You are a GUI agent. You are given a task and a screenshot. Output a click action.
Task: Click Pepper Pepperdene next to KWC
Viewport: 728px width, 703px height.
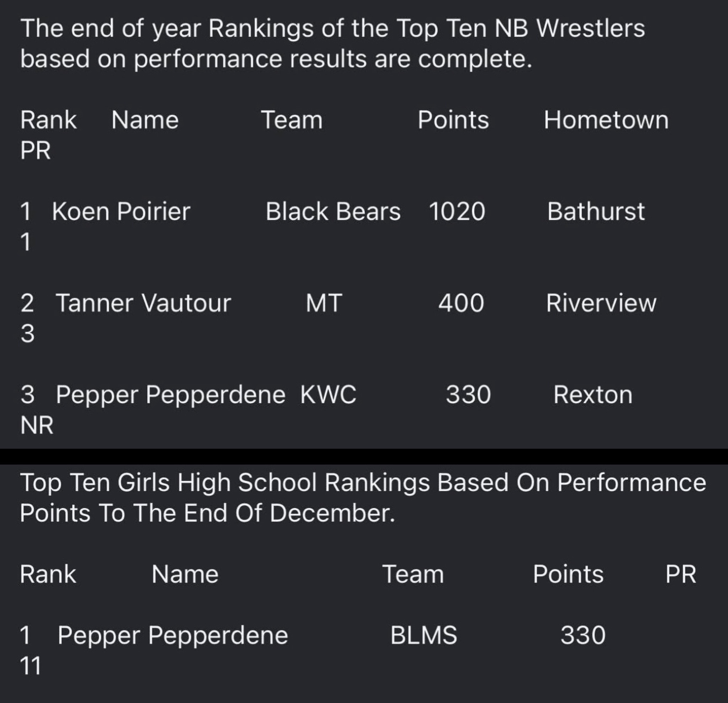(170, 395)
